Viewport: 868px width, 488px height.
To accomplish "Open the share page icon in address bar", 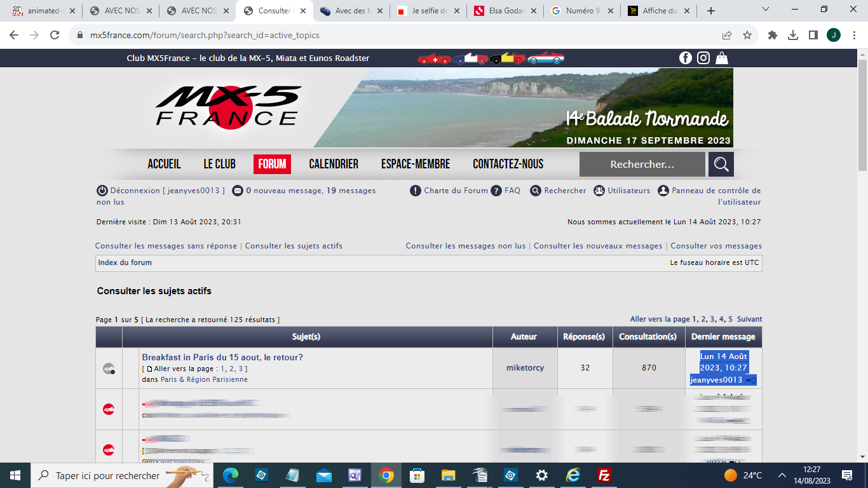I will click(727, 36).
